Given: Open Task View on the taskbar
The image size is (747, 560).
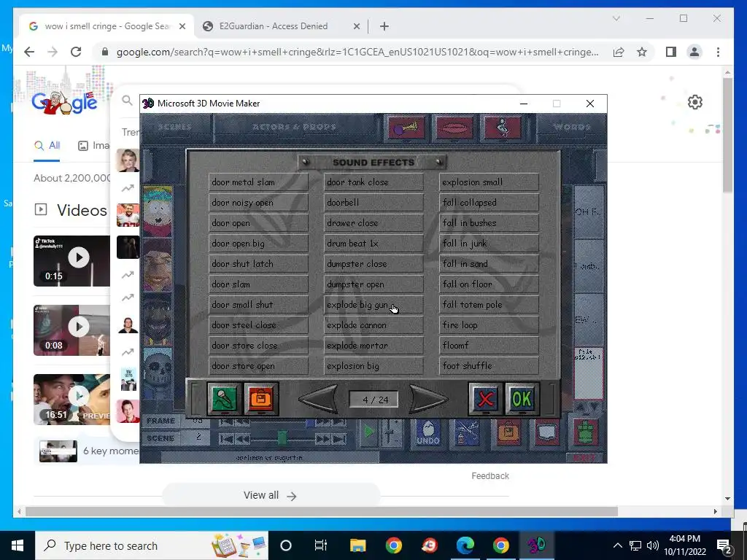Looking at the screenshot, I should click(x=321, y=545).
